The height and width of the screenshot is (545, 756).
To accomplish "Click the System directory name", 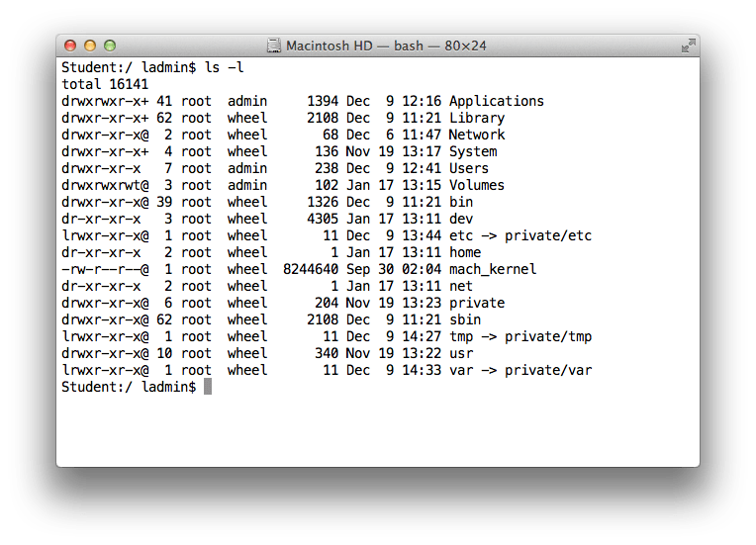I will click(472, 151).
